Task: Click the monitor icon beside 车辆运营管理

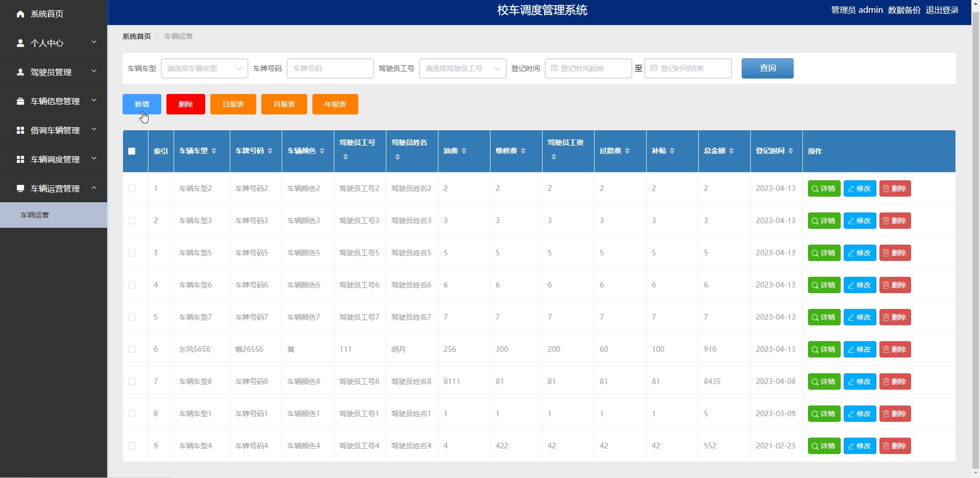Action: tap(20, 188)
